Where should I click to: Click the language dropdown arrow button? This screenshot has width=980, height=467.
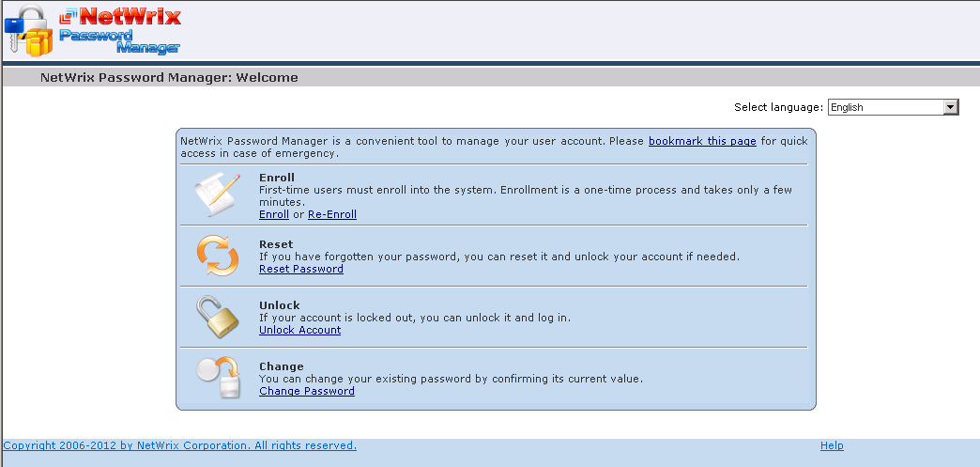tap(950, 107)
